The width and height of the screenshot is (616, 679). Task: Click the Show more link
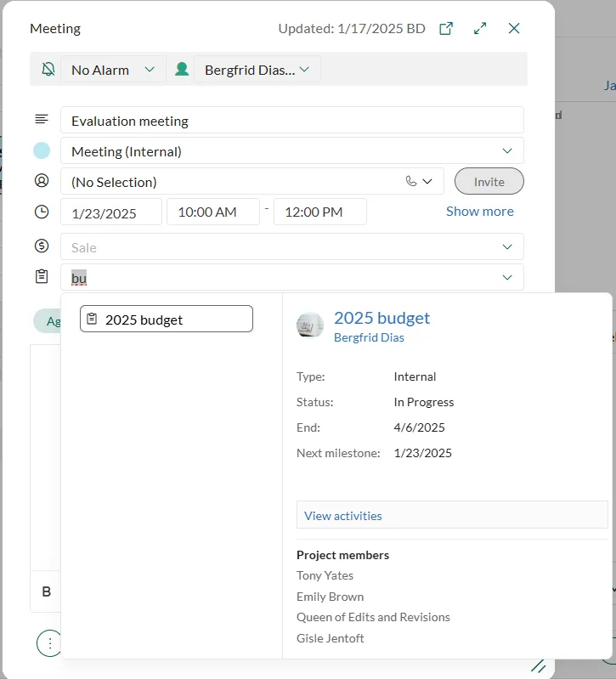tap(479, 212)
